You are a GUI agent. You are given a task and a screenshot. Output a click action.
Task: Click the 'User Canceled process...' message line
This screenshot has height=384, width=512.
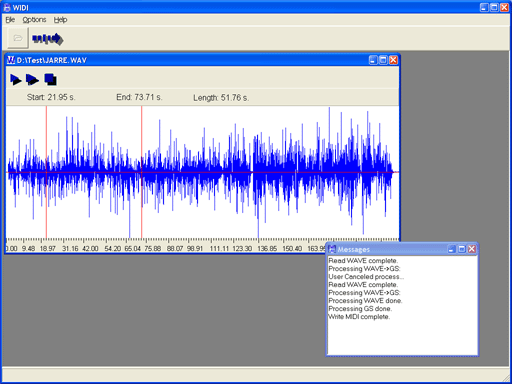tap(366, 277)
